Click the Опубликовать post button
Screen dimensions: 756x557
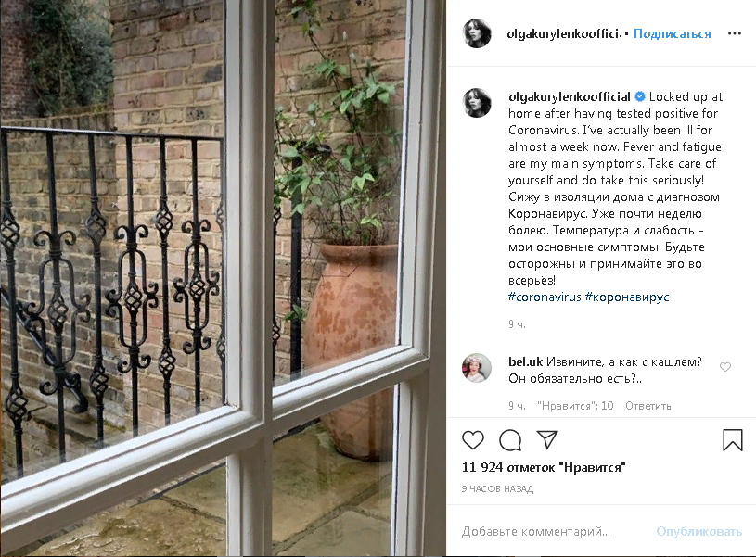tap(698, 531)
